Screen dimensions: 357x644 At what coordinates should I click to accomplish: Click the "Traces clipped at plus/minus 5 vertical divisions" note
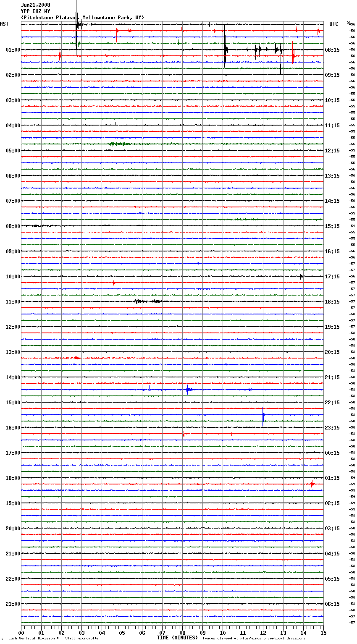254,638
